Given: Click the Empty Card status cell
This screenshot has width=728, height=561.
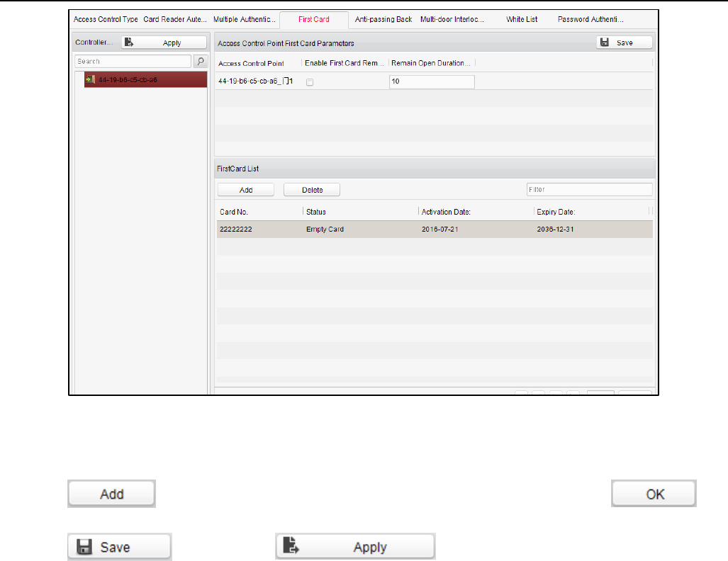Looking at the screenshot, I should pyautogui.click(x=325, y=229).
